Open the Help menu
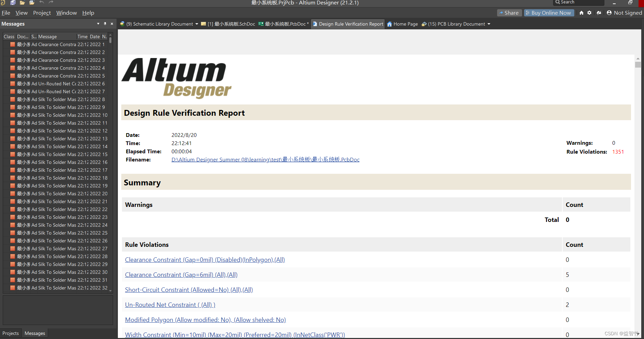The width and height of the screenshot is (644, 339). click(88, 13)
